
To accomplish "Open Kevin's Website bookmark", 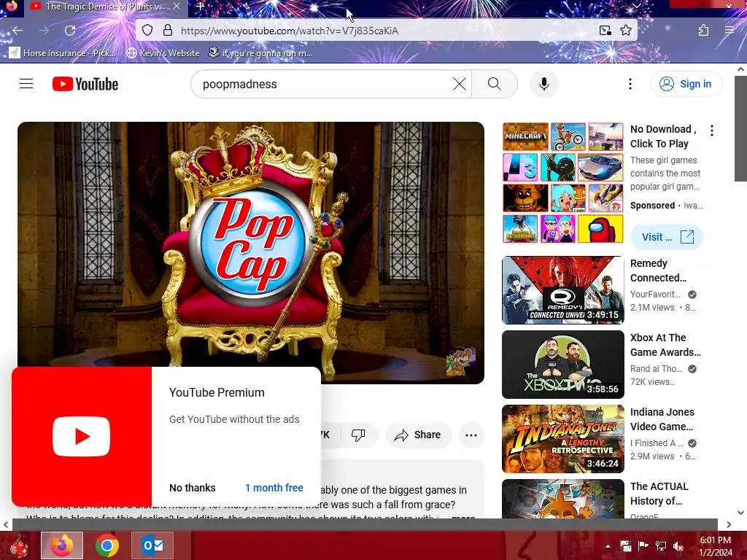I will point(163,52).
